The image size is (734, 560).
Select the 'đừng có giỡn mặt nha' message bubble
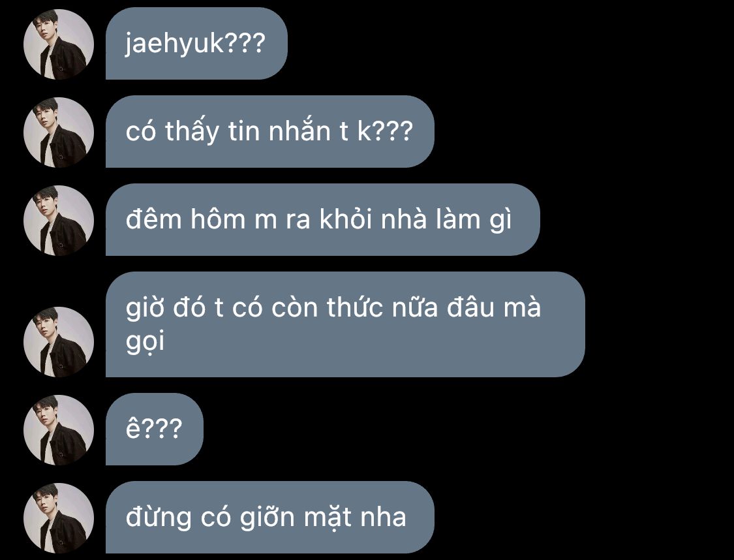[270, 517]
